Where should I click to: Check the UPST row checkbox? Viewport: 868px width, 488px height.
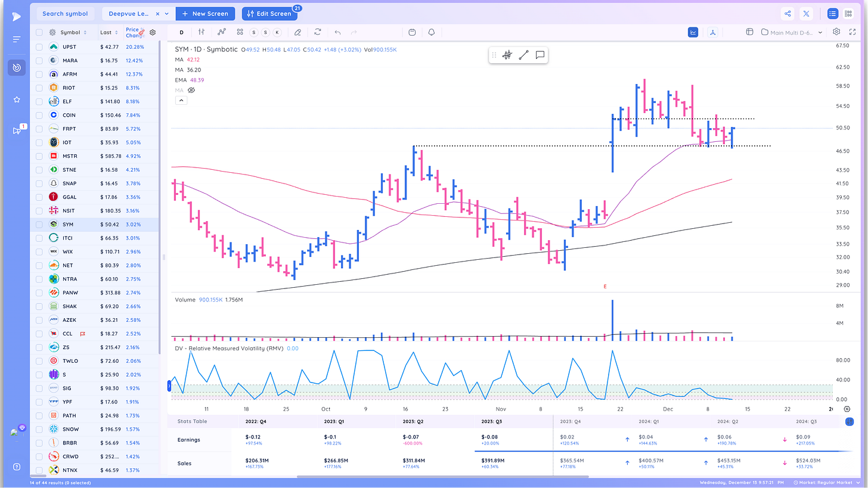[39, 46]
